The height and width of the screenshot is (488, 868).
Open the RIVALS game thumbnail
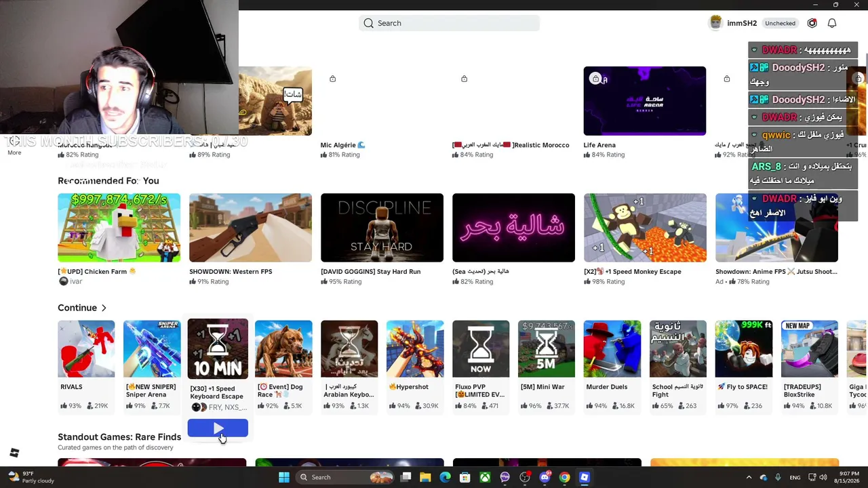(x=86, y=349)
